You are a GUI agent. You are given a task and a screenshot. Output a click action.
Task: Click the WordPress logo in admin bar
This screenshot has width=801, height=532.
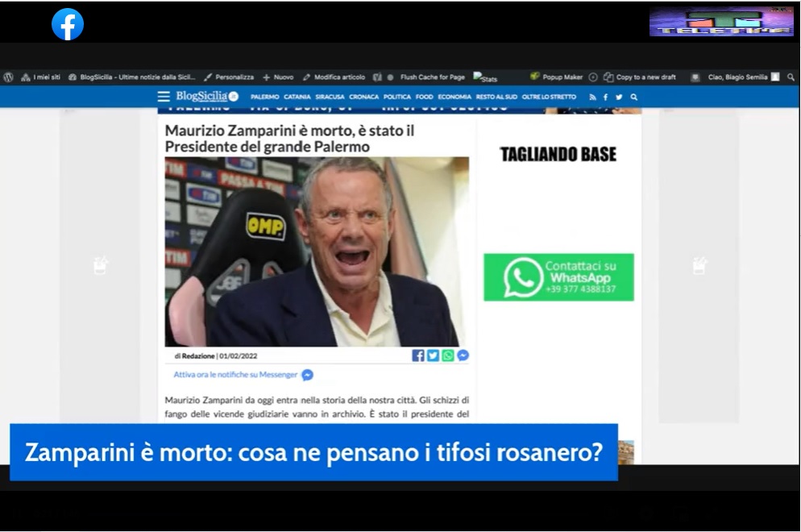click(x=9, y=77)
